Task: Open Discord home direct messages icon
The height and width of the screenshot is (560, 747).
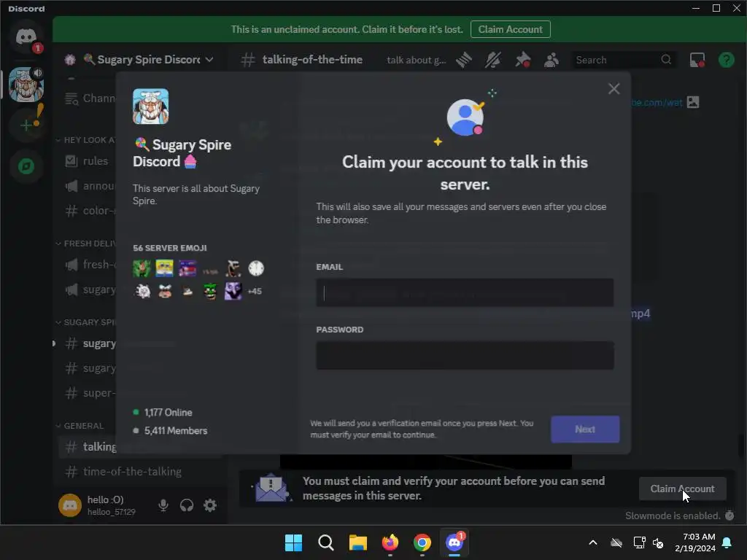Action: [26, 37]
